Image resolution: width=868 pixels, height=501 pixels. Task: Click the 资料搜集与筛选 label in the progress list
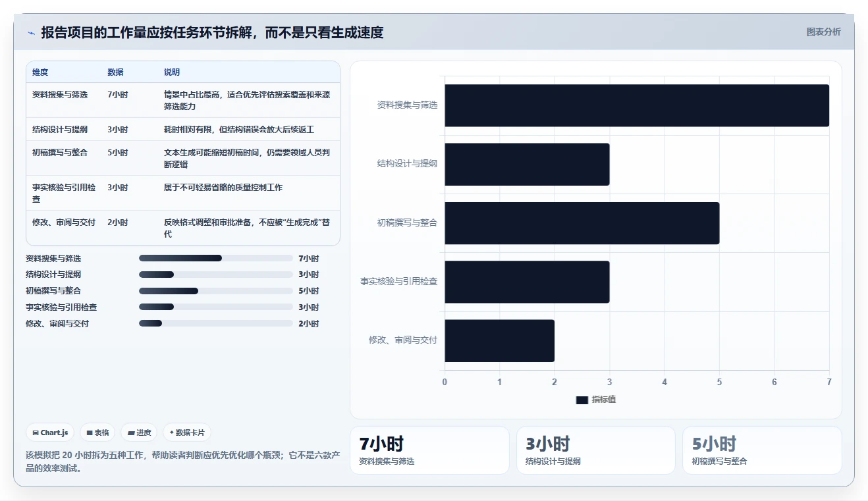[53, 258]
